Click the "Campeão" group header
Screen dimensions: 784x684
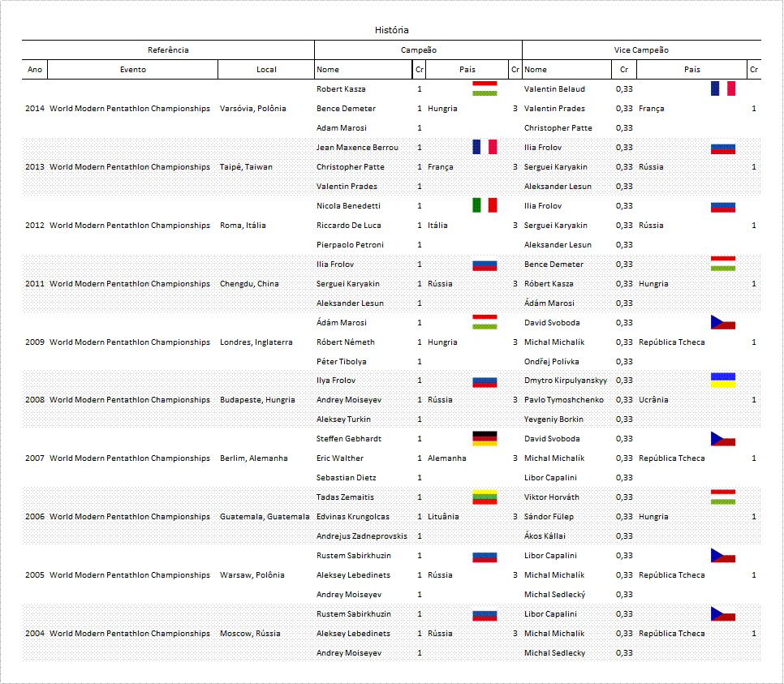(x=419, y=50)
